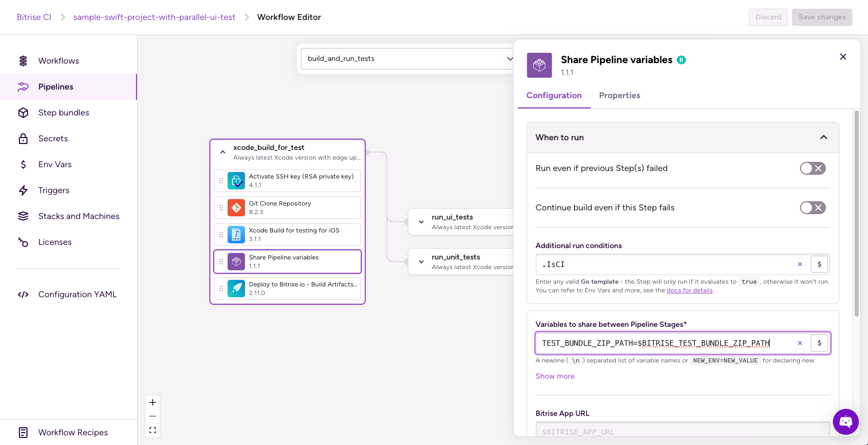Clear the Variables to share value

coord(800,343)
